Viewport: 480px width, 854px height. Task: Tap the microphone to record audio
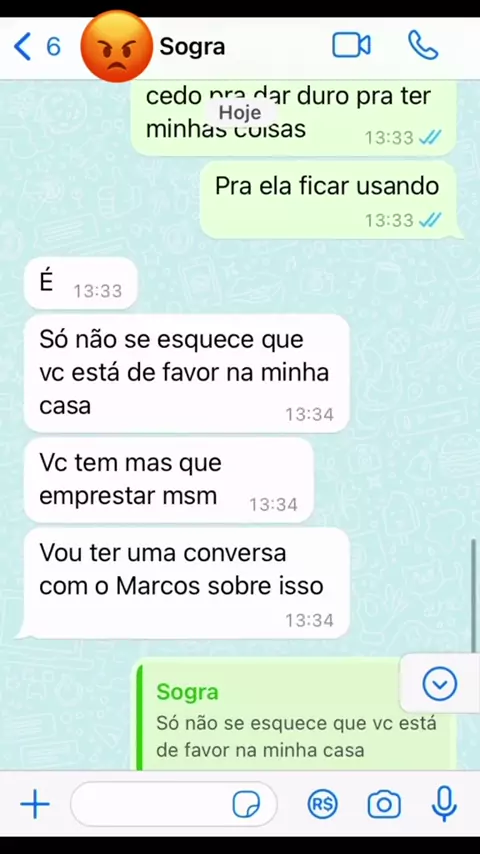click(445, 804)
